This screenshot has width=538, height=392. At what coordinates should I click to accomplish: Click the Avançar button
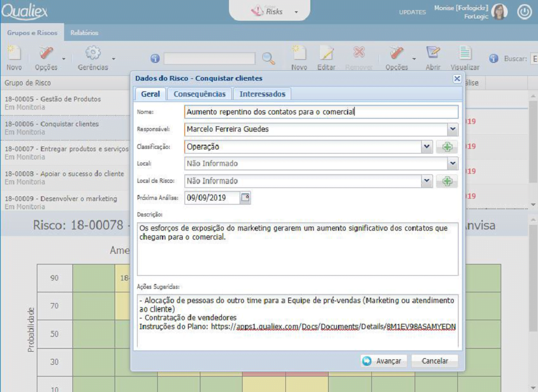click(382, 361)
